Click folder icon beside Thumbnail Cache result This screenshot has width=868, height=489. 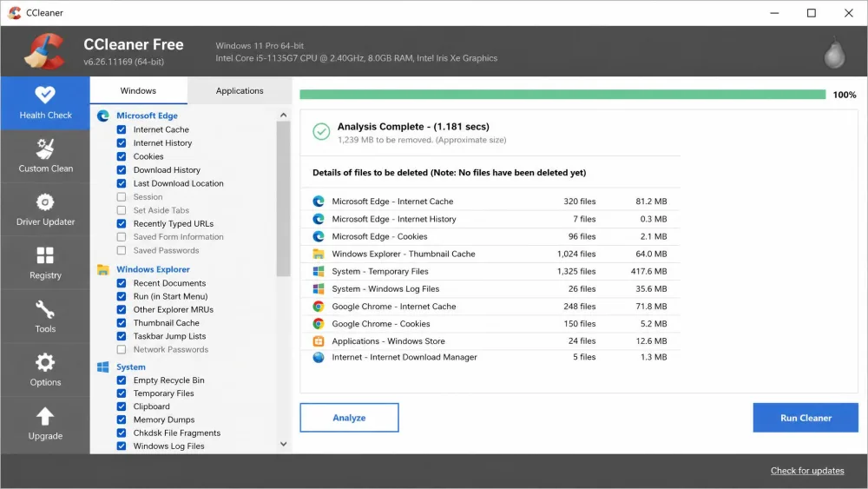319,254
